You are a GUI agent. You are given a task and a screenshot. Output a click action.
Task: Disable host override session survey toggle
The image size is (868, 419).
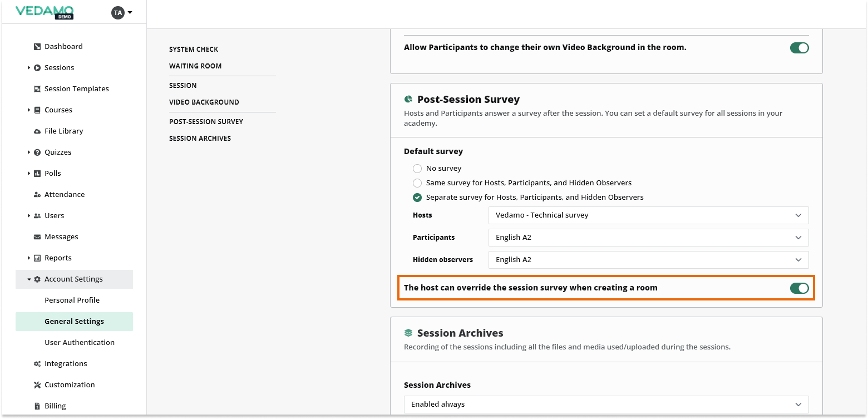(799, 288)
